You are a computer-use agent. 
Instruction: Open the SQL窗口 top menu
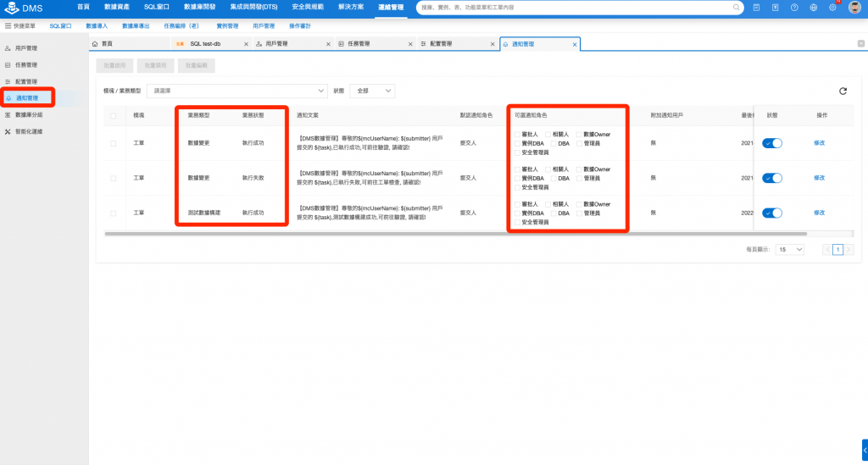[x=157, y=7]
